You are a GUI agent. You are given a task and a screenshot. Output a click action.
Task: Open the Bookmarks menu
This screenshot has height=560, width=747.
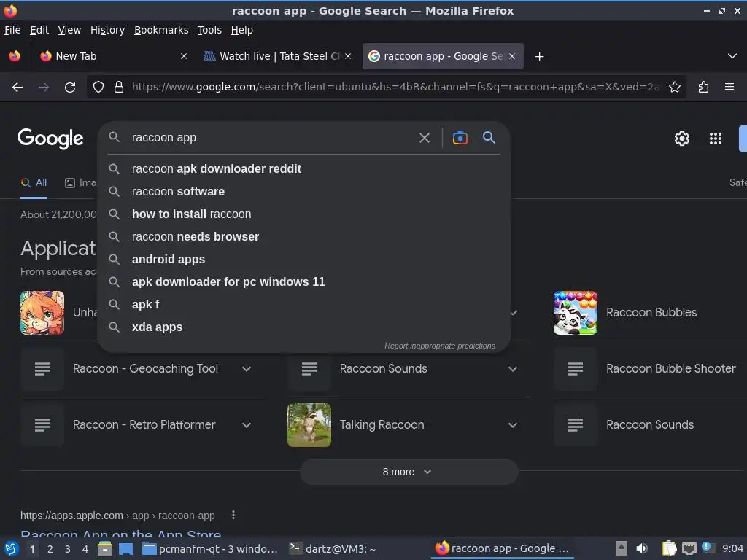[x=161, y=30]
